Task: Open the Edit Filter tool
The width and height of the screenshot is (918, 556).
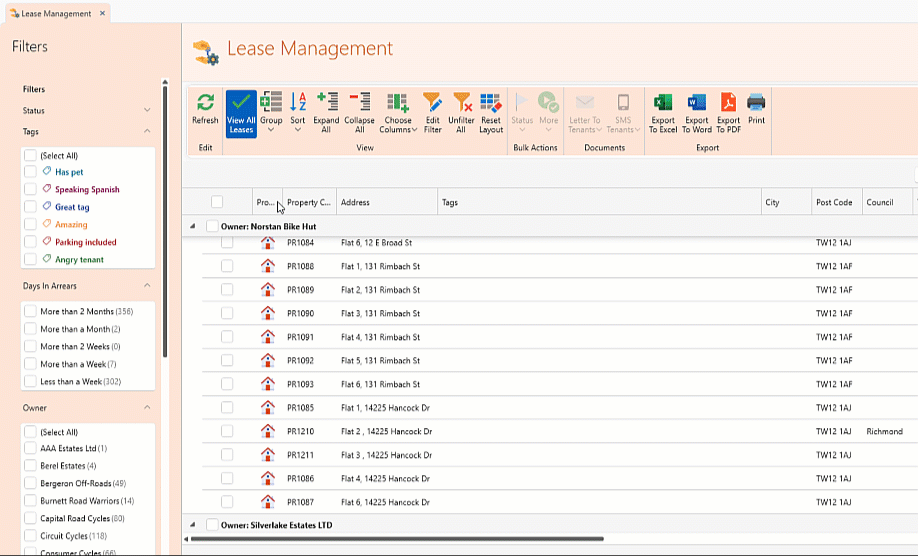Action: click(432, 102)
